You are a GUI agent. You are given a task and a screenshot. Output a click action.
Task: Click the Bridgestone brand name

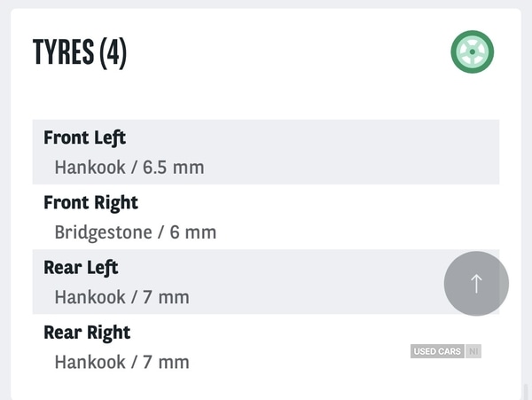pyautogui.click(x=102, y=232)
